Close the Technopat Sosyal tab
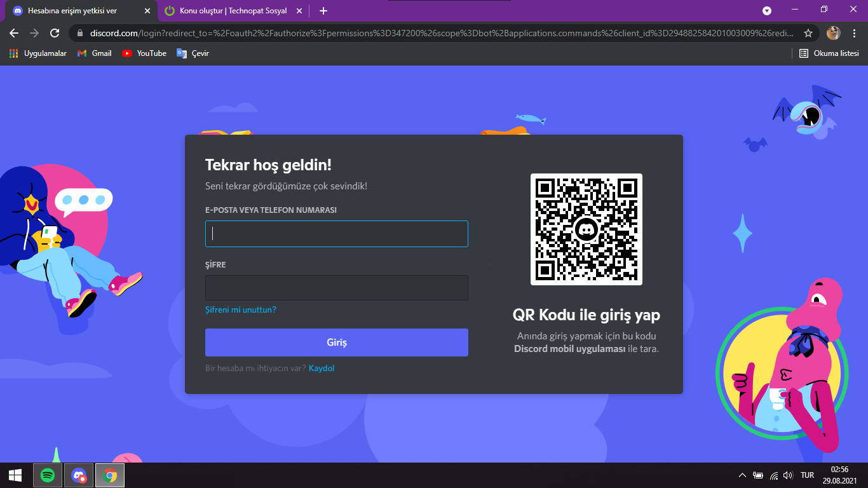Viewport: 868px width, 488px height. pyautogui.click(x=299, y=11)
